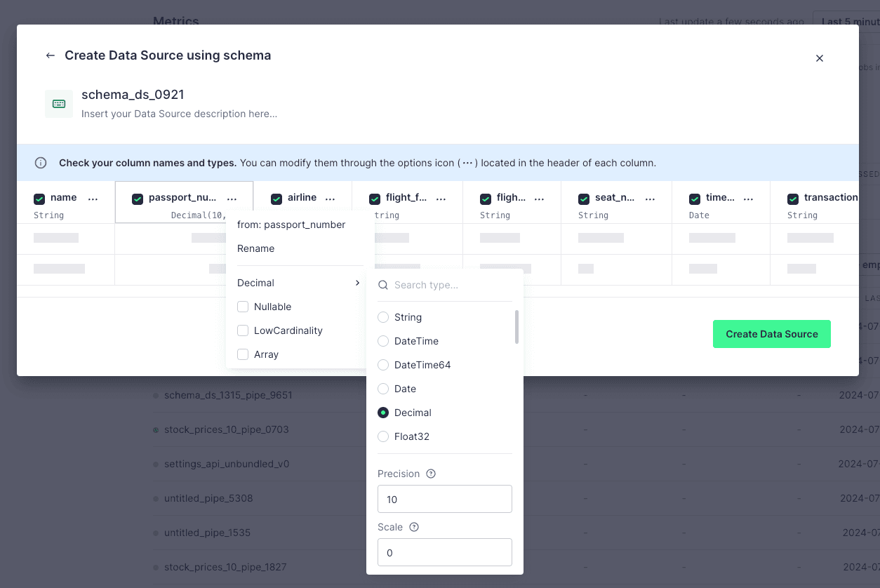Click the Scale help icon
The height and width of the screenshot is (588, 880).
coord(413,527)
